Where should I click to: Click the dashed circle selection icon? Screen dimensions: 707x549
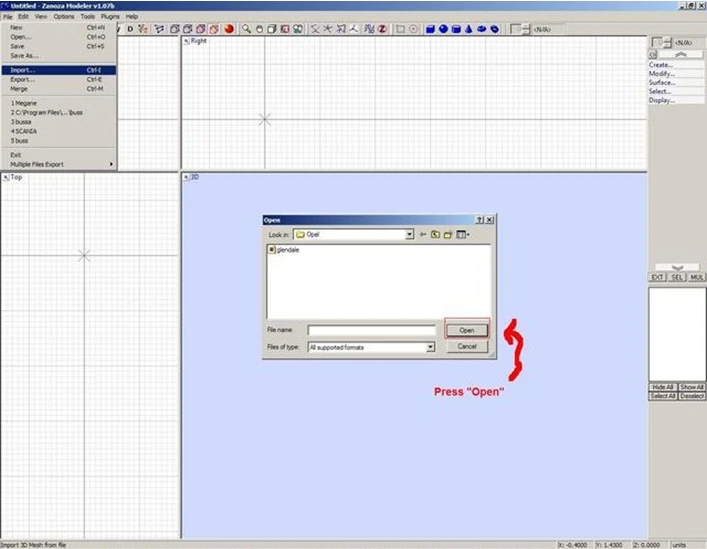(413, 29)
